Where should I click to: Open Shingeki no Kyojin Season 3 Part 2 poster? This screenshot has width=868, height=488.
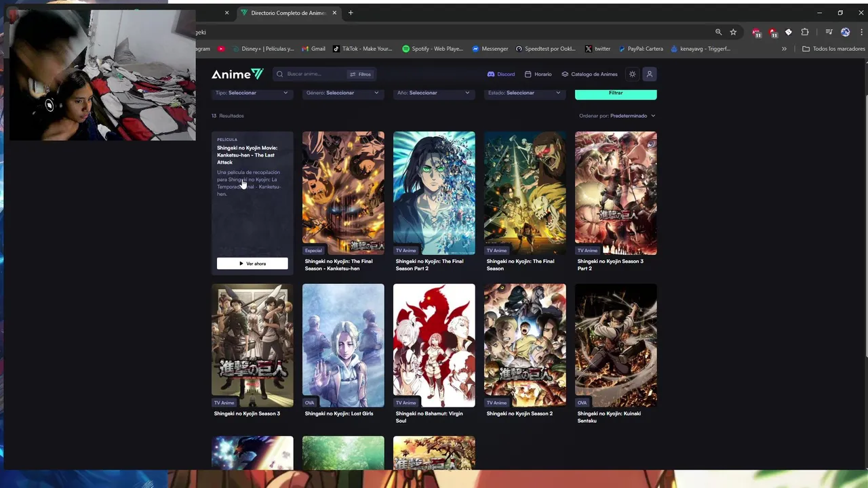616,192
